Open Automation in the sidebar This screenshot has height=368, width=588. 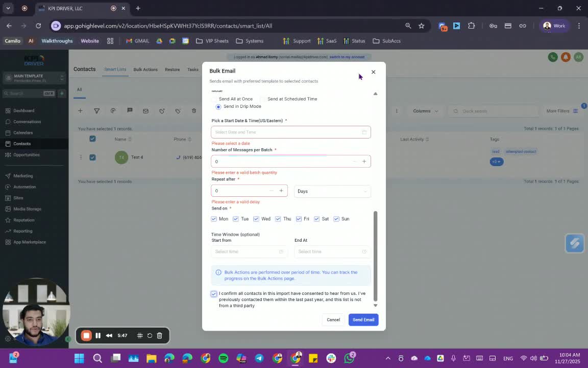tap(24, 187)
